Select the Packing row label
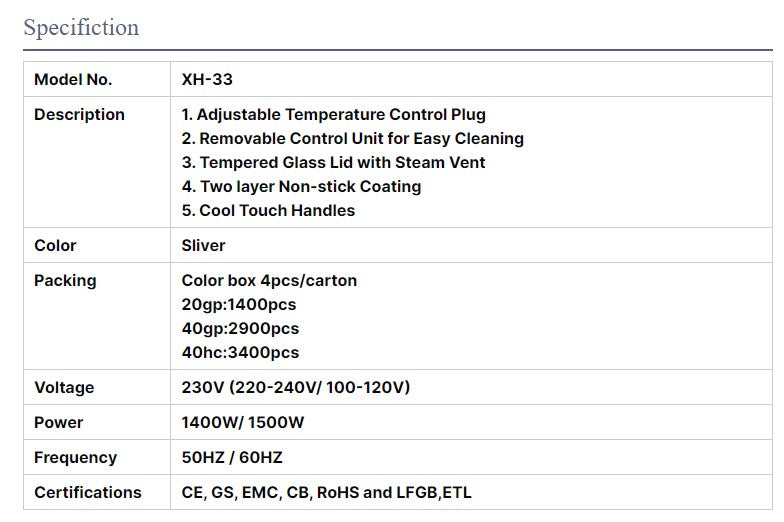 66,281
